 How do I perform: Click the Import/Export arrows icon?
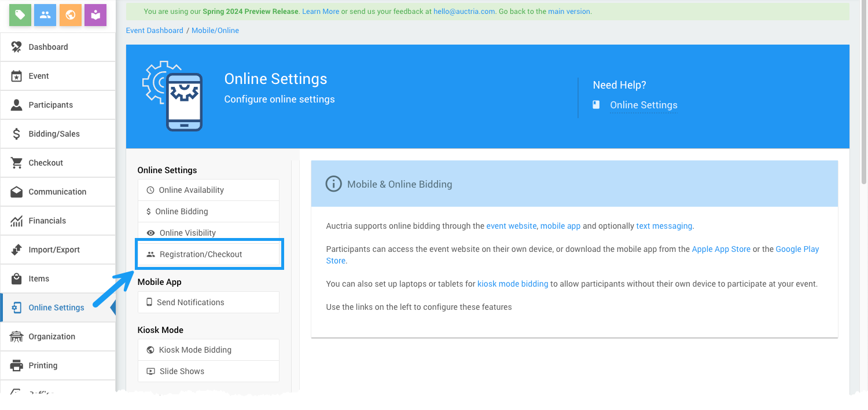pyautogui.click(x=17, y=250)
